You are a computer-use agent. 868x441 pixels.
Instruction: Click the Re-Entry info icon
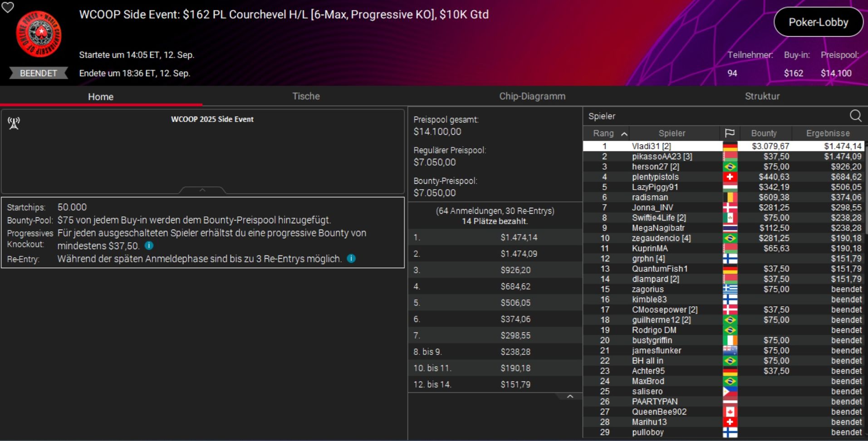351,258
